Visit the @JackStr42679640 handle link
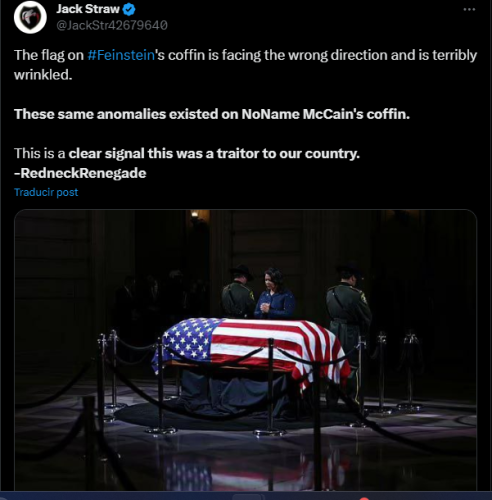The image size is (492, 500). coord(112,25)
